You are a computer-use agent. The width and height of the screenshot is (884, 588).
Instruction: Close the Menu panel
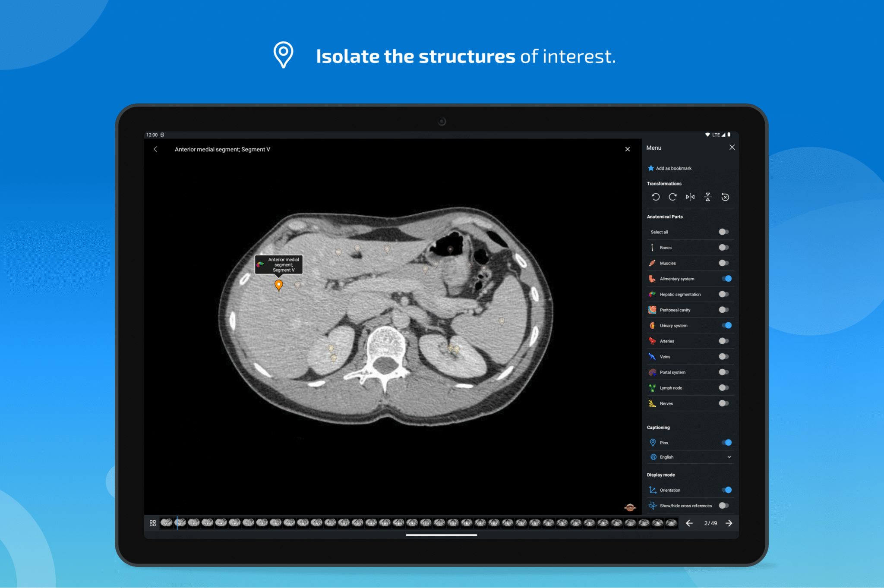[732, 147]
